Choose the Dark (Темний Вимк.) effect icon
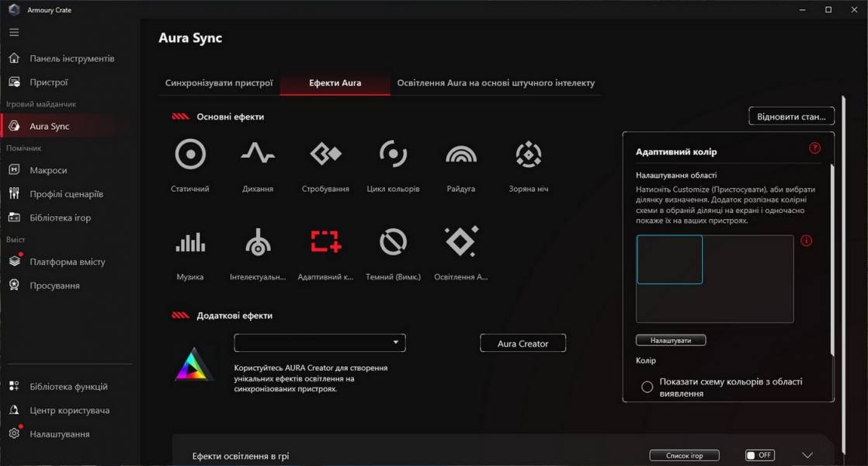This screenshot has width=868, height=466. (393, 242)
